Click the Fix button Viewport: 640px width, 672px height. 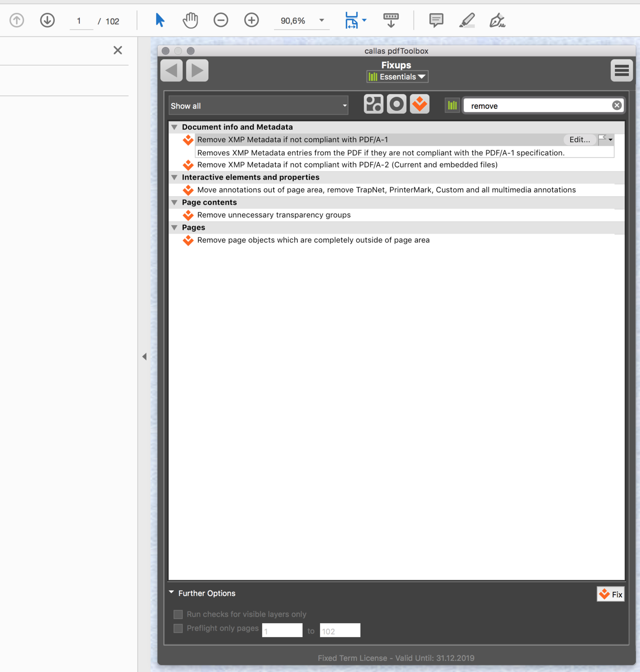(x=610, y=594)
